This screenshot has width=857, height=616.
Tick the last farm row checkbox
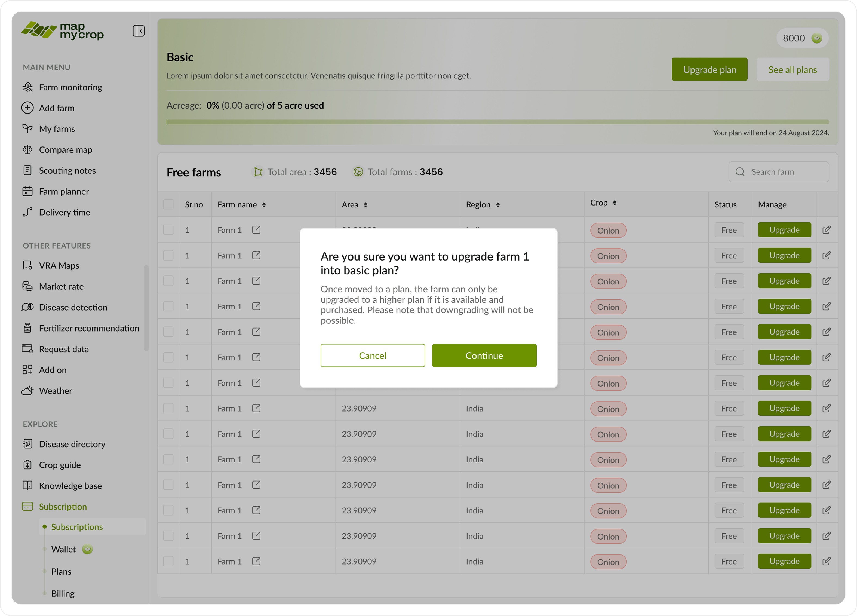tap(168, 561)
